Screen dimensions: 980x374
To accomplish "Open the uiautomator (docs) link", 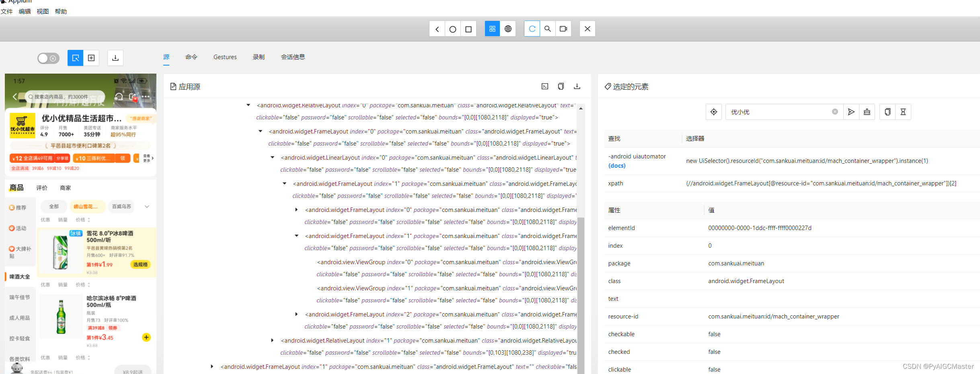I will [617, 166].
